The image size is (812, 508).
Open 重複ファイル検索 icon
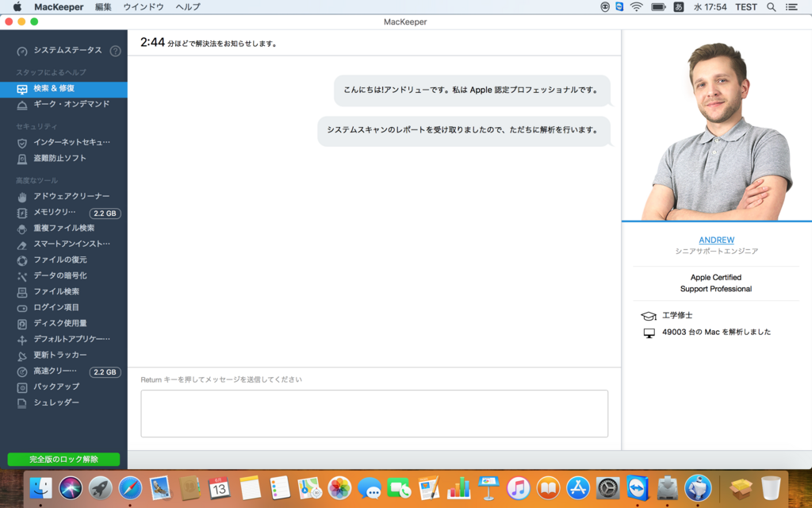pos(21,229)
